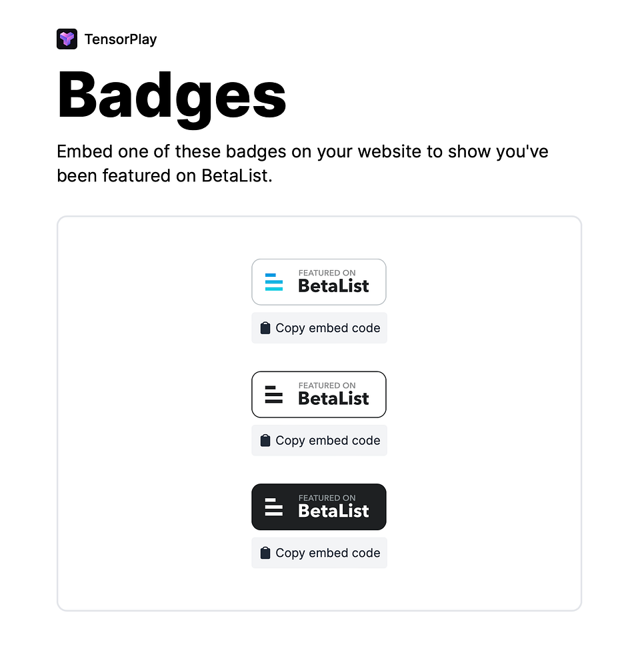Viewport: 644px width, 667px height.
Task: Click the clipboard icon under the blue badge
Action: coord(265,328)
